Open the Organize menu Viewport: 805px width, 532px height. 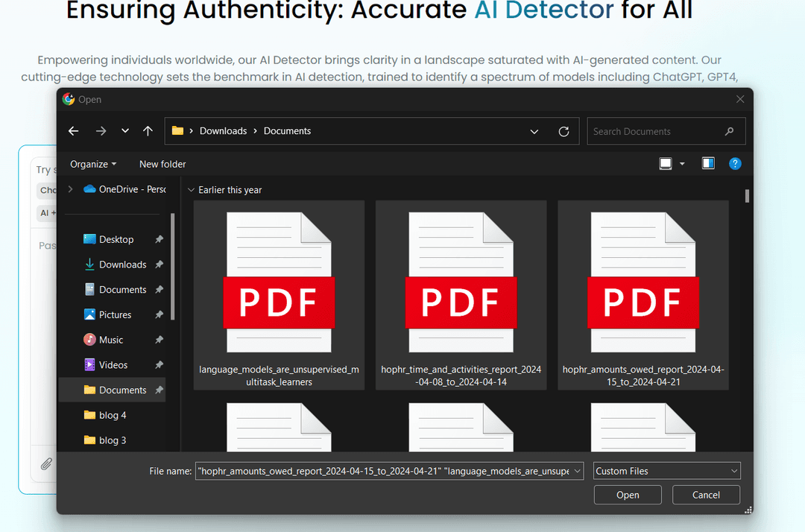click(93, 164)
